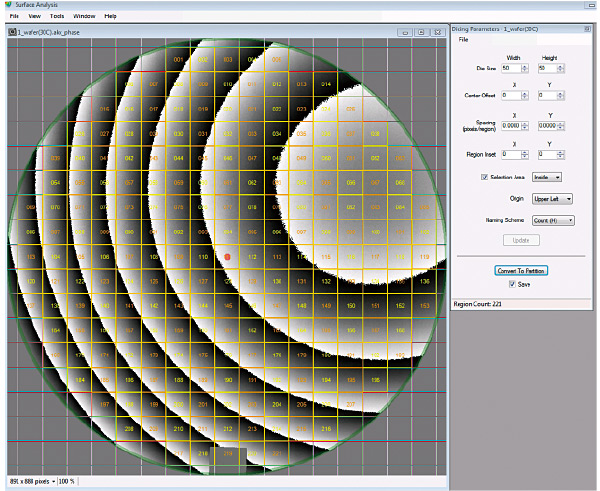The height and width of the screenshot is (491, 600).
Task: Select die region 197
Action: (104, 404)
